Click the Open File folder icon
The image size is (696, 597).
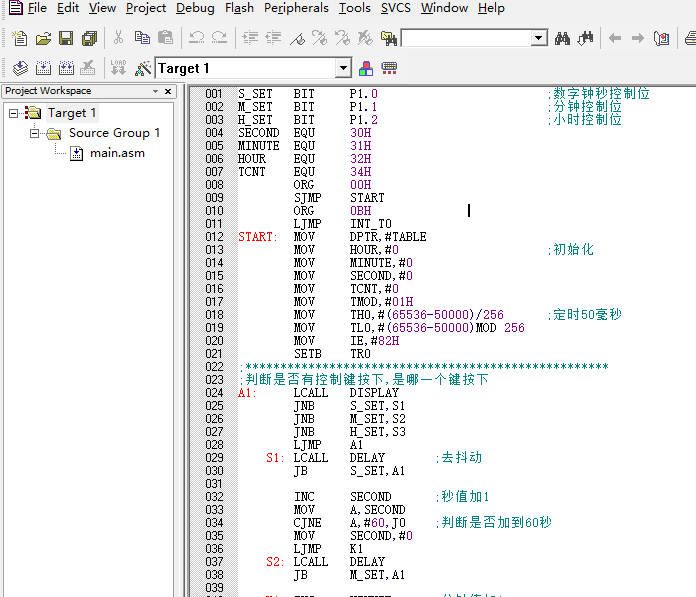[43, 39]
